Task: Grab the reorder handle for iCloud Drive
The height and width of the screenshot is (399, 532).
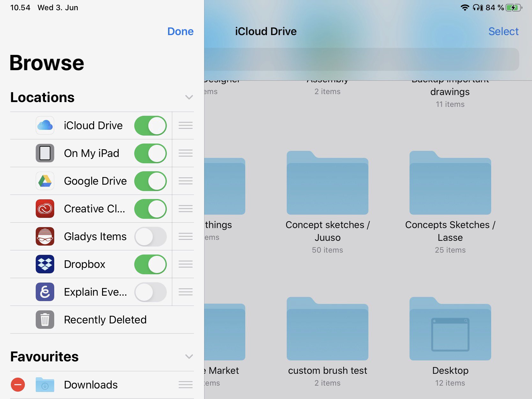Action: pos(186,125)
